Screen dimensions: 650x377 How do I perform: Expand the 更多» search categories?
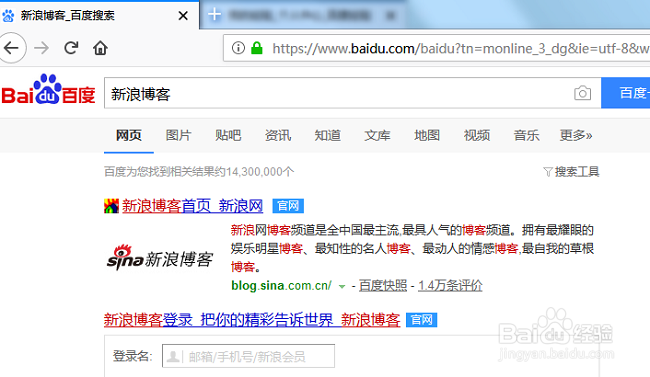tap(576, 135)
